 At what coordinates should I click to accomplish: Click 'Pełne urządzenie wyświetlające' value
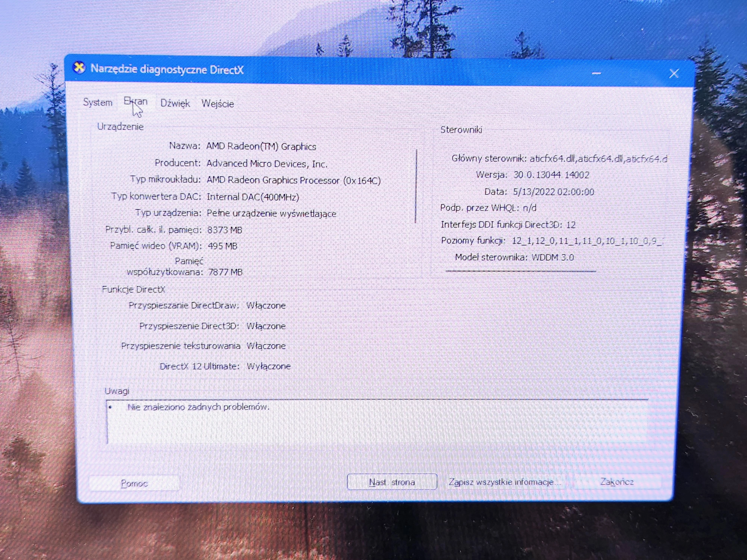[x=272, y=213]
